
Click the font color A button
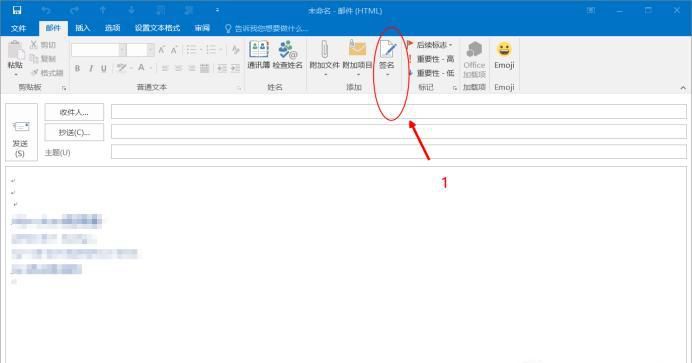point(141,68)
